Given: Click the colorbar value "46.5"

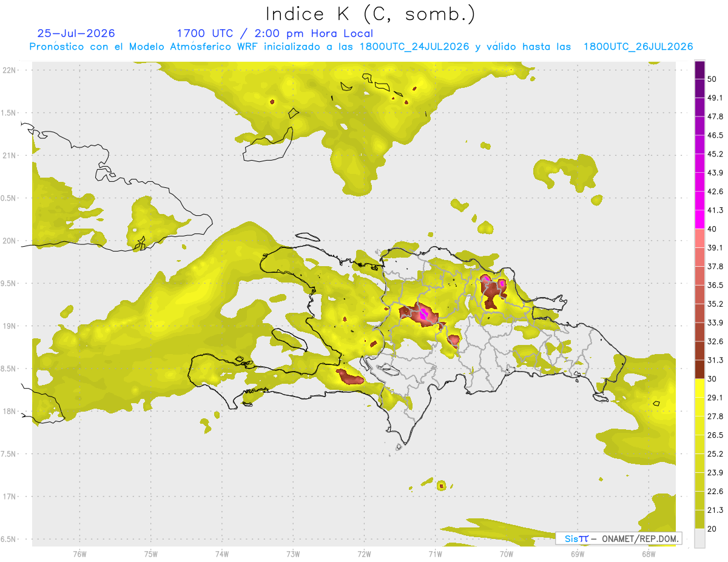Looking at the screenshot, I should pos(715,135).
